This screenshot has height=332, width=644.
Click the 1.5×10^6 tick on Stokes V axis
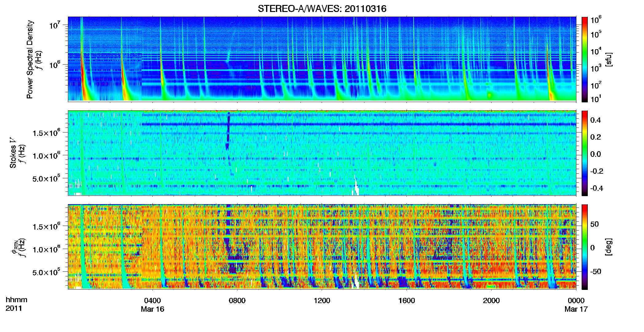tap(46, 132)
